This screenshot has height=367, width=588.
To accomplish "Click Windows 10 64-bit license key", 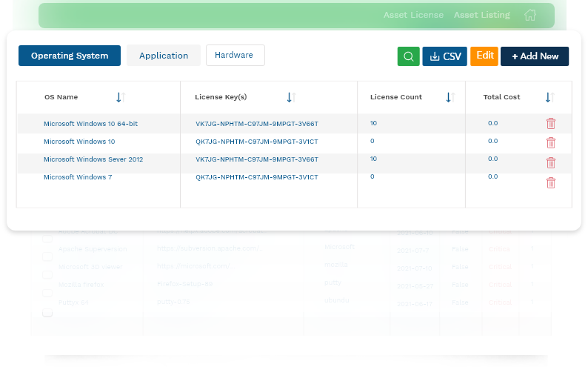I will point(257,124).
